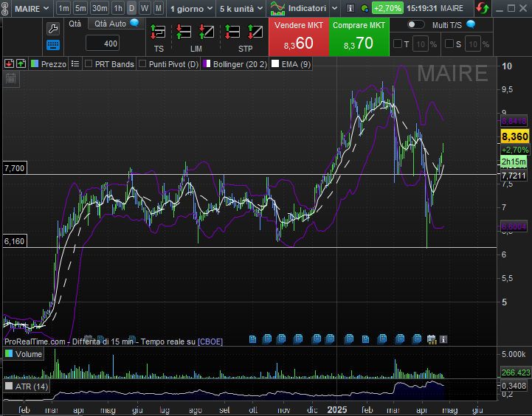Select the 30m timeframe tab
Image resolution: width=532 pixels, height=416 pixels.
[100, 8]
